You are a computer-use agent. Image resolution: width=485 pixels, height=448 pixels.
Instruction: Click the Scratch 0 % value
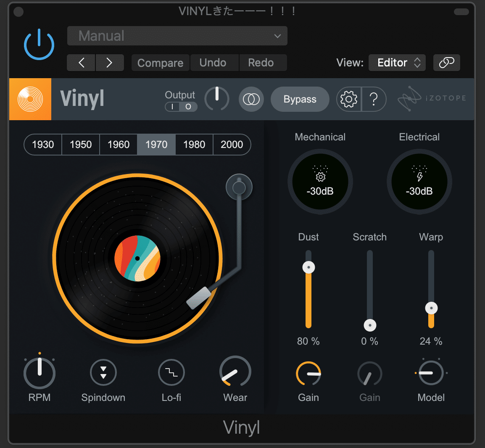click(369, 341)
